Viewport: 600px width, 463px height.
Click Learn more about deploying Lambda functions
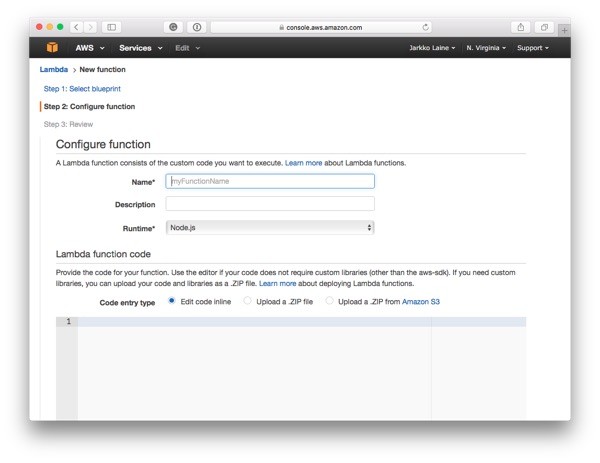click(277, 284)
